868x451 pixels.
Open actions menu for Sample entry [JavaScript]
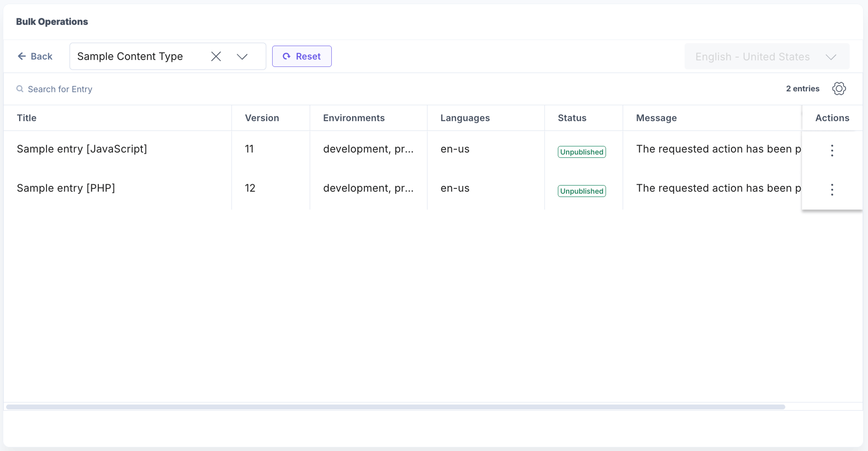click(832, 150)
